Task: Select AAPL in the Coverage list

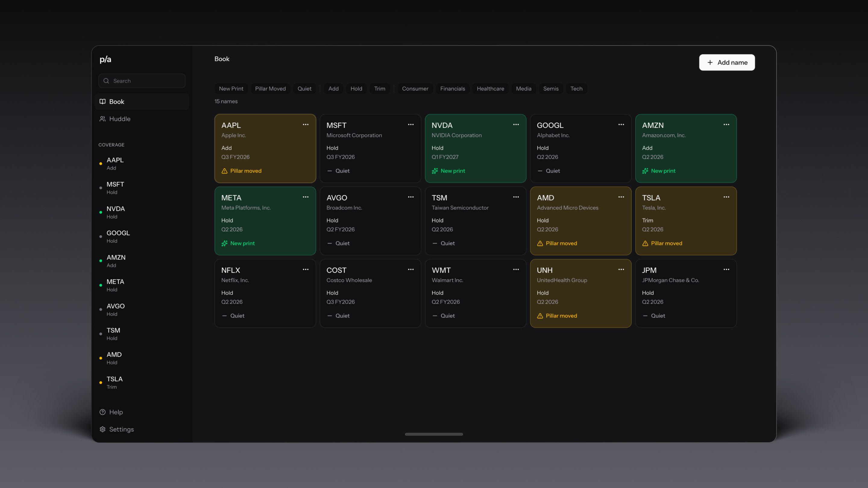Action: pos(142,164)
